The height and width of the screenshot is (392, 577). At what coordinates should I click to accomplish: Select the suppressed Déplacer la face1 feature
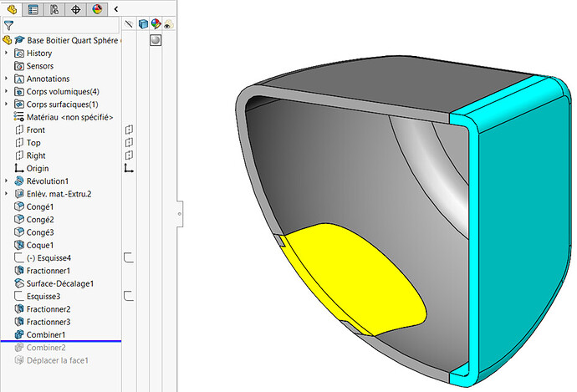pos(57,360)
